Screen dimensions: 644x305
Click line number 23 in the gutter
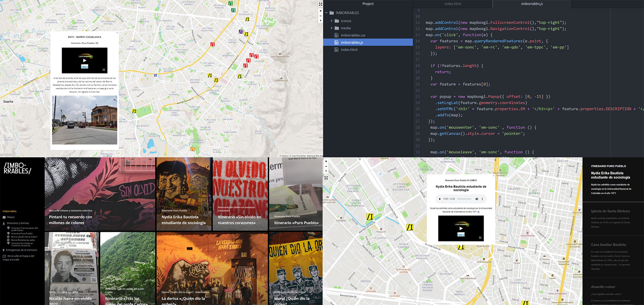click(418, 97)
